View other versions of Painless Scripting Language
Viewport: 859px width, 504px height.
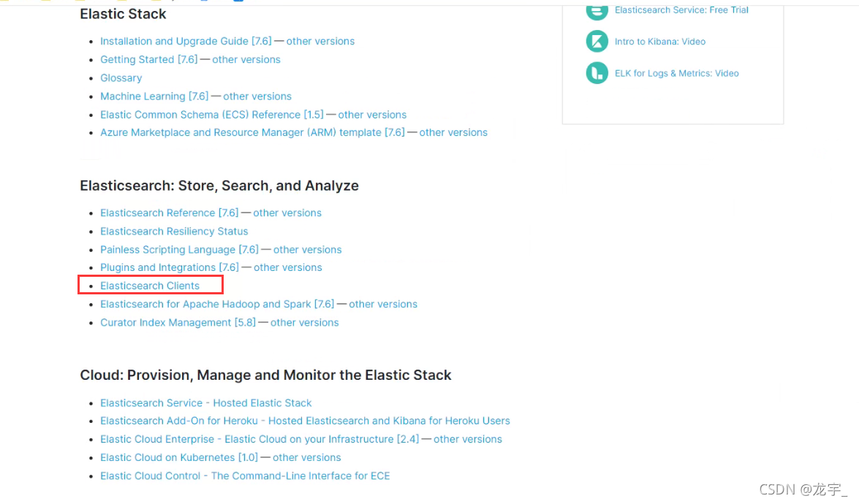pyautogui.click(x=307, y=250)
